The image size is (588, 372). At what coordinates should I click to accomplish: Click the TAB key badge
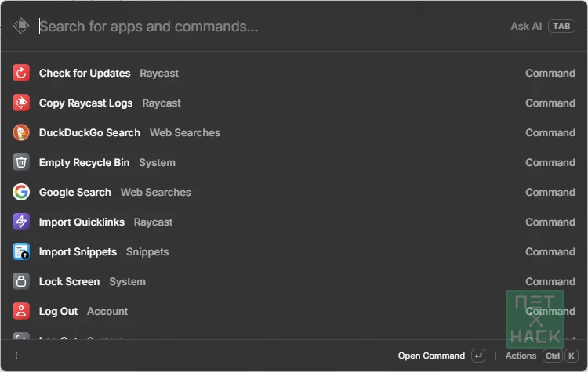click(561, 26)
